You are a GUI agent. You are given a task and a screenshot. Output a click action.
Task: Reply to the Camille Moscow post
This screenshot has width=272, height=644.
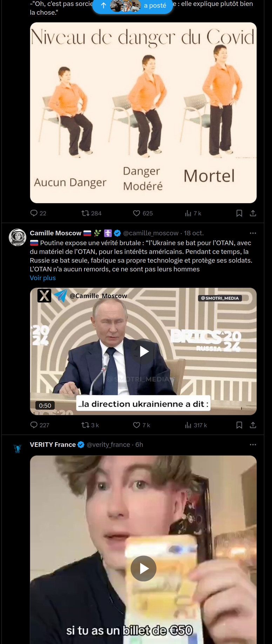[x=34, y=425]
